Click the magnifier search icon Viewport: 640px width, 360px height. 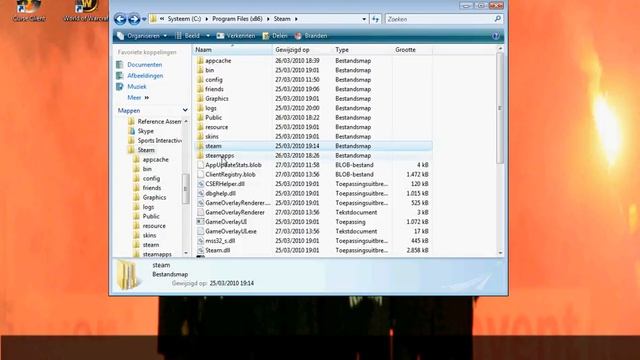pyautogui.click(x=498, y=19)
